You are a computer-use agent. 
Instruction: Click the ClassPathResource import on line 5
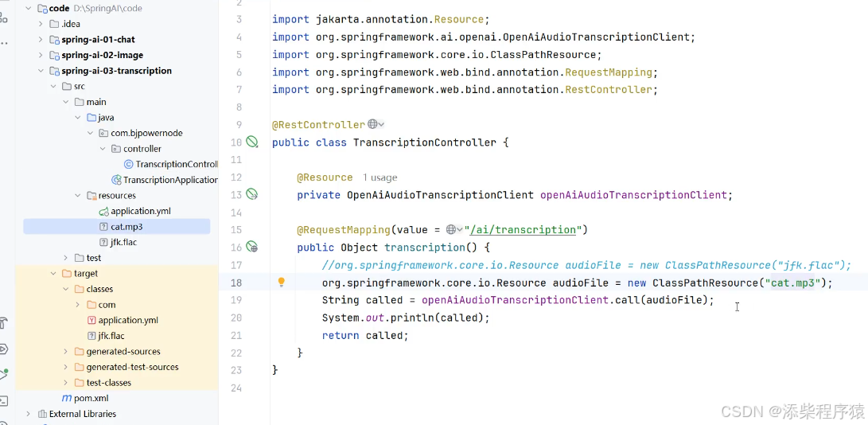tap(437, 55)
